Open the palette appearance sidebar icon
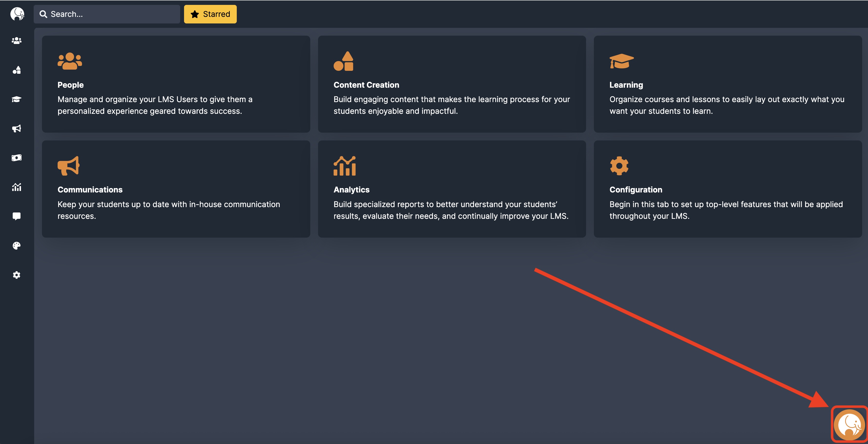868x444 pixels. pyautogui.click(x=17, y=246)
